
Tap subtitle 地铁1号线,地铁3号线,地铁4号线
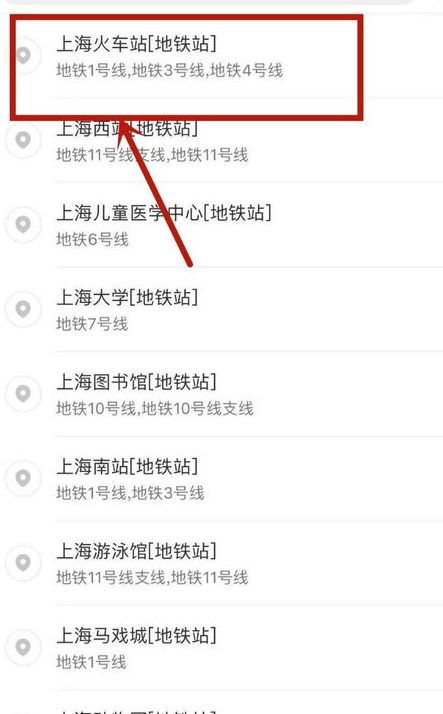click(169, 71)
